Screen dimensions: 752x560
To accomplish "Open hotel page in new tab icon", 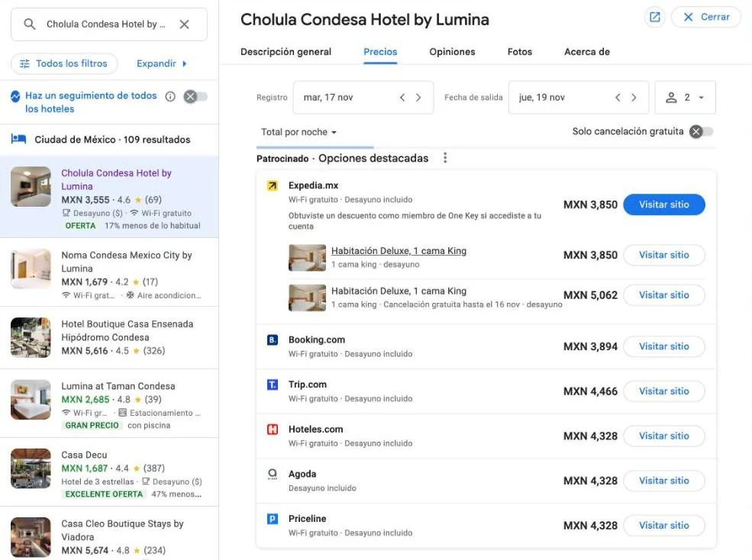I will [x=654, y=18].
